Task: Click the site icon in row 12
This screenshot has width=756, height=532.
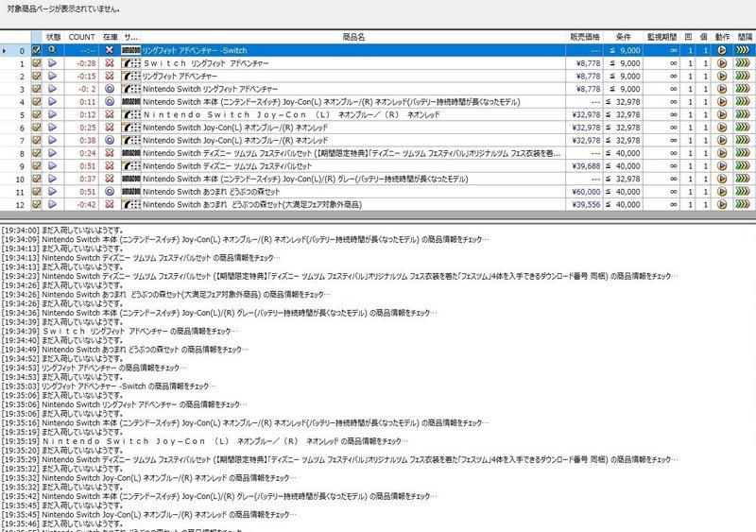Action: tap(130, 204)
